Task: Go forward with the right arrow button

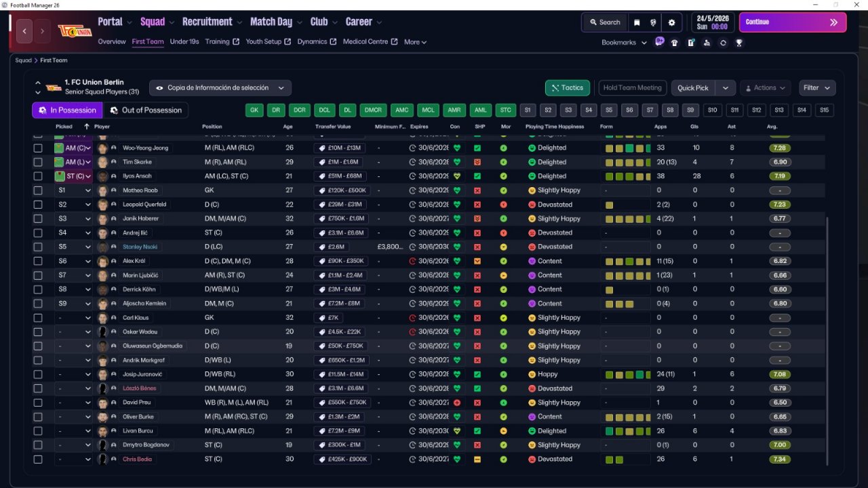Action: [x=42, y=31]
